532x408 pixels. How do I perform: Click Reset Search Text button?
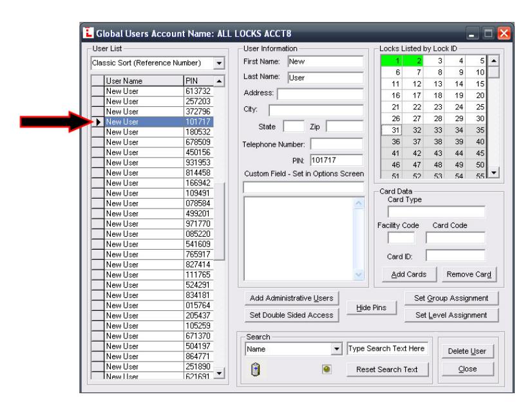[x=387, y=369]
